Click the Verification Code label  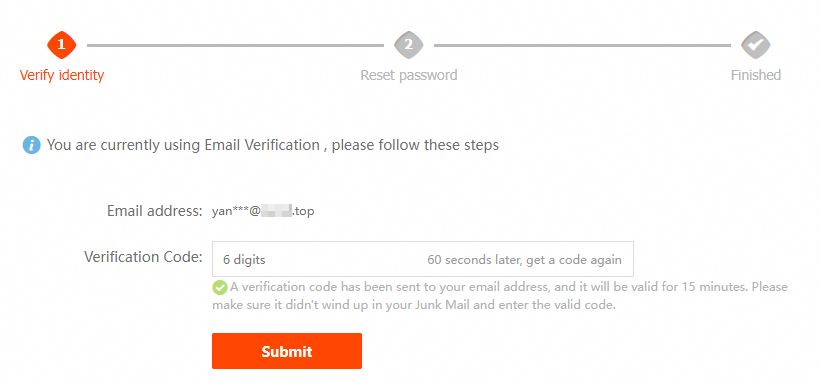tap(143, 257)
